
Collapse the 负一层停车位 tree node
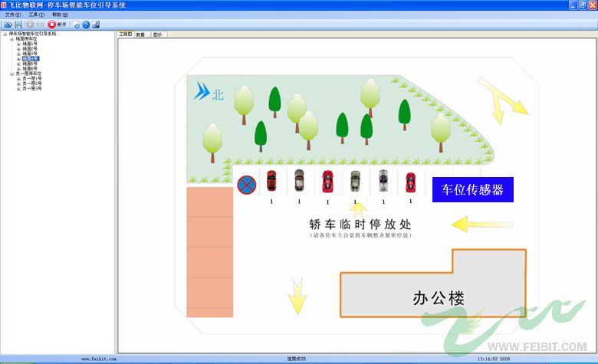(11, 74)
